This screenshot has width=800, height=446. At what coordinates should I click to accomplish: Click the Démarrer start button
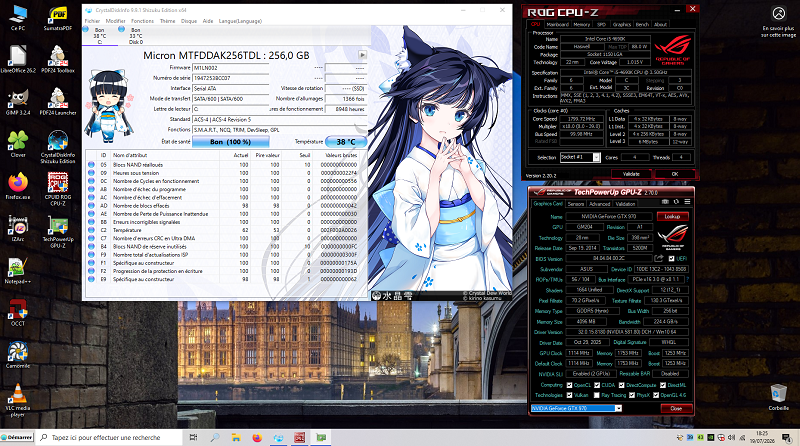click(x=17, y=437)
